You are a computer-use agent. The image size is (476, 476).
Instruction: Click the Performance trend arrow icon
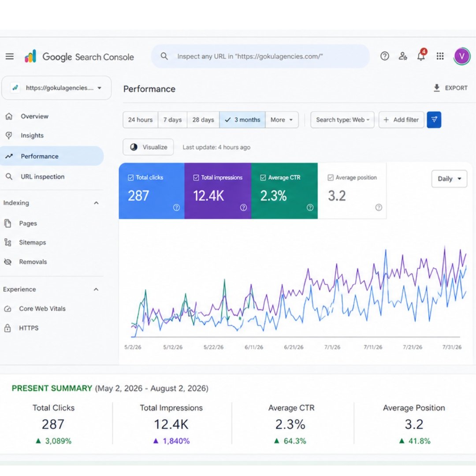coord(9,156)
